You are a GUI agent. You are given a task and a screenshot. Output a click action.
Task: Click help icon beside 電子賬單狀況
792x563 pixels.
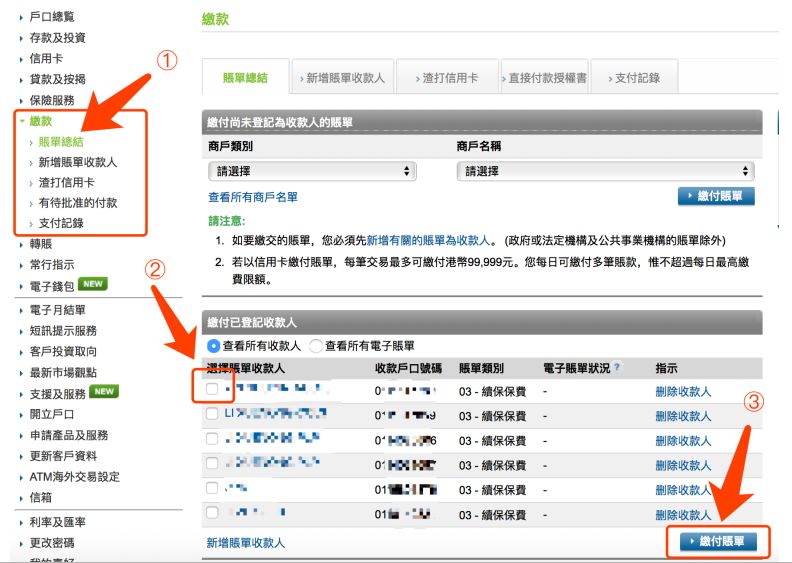(617, 367)
